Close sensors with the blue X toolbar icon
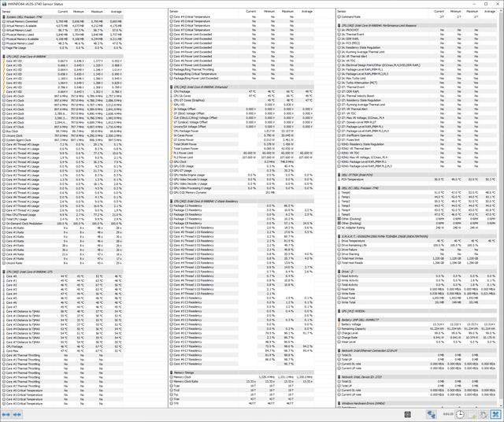Image resolution: width=504 pixels, height=422 pixels. pyautogui.click(x=495, y=414)
